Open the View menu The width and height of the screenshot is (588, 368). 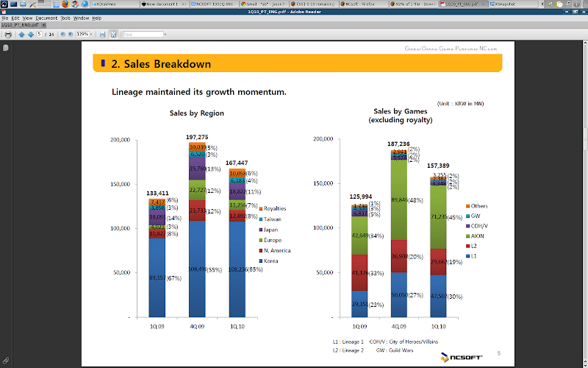coord(27,18)
